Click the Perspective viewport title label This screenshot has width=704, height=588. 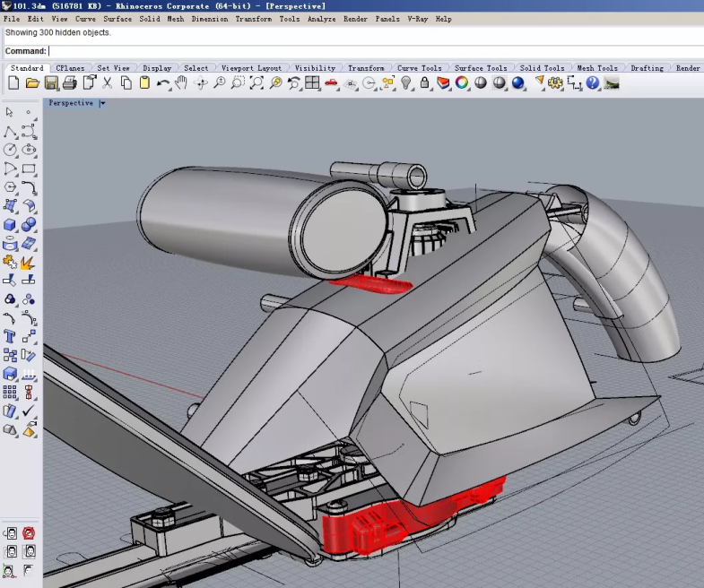71,103
